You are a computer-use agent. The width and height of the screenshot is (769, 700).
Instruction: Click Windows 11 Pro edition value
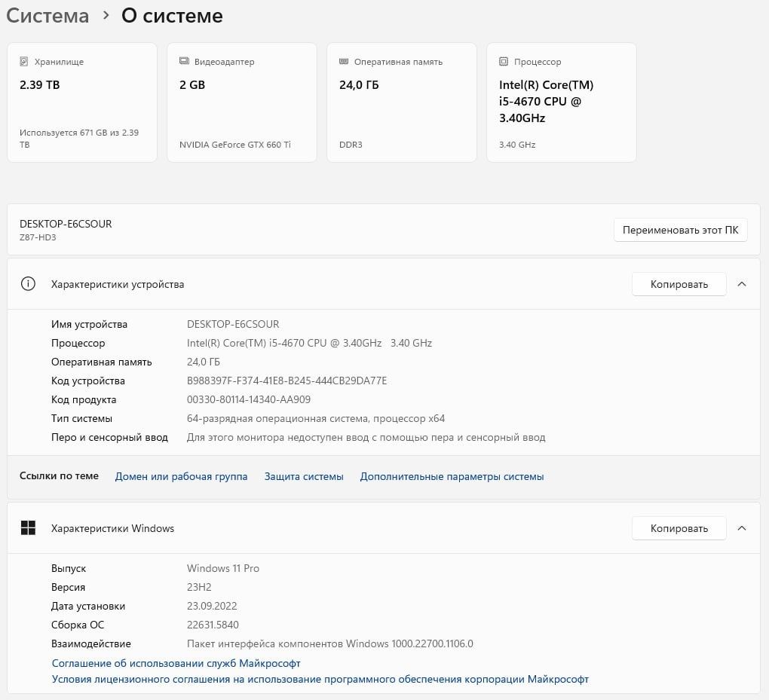coord(223,568)
